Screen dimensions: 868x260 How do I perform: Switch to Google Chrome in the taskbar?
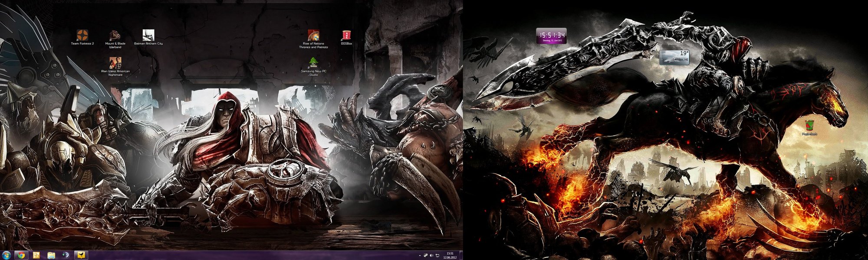pos(21,255)
